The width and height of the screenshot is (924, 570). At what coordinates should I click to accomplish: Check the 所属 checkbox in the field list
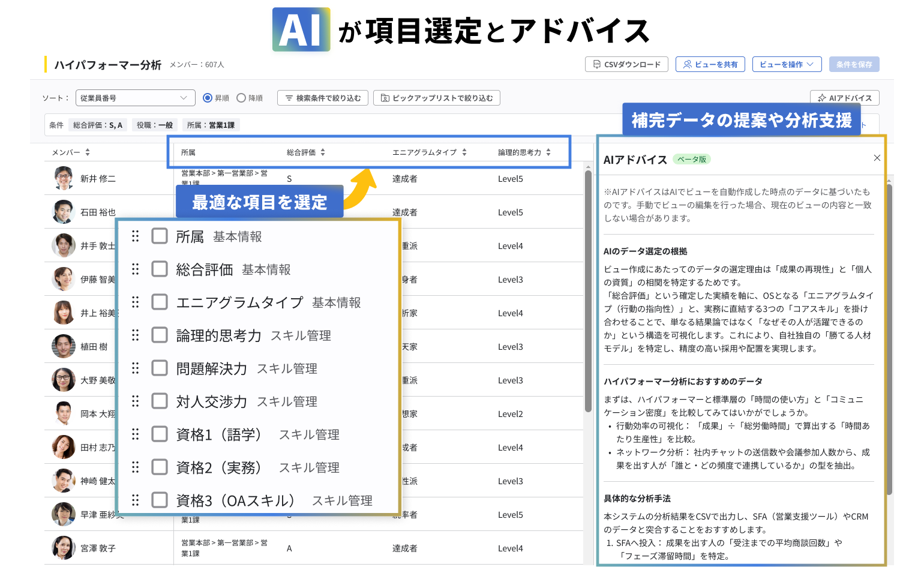[160, 236]
